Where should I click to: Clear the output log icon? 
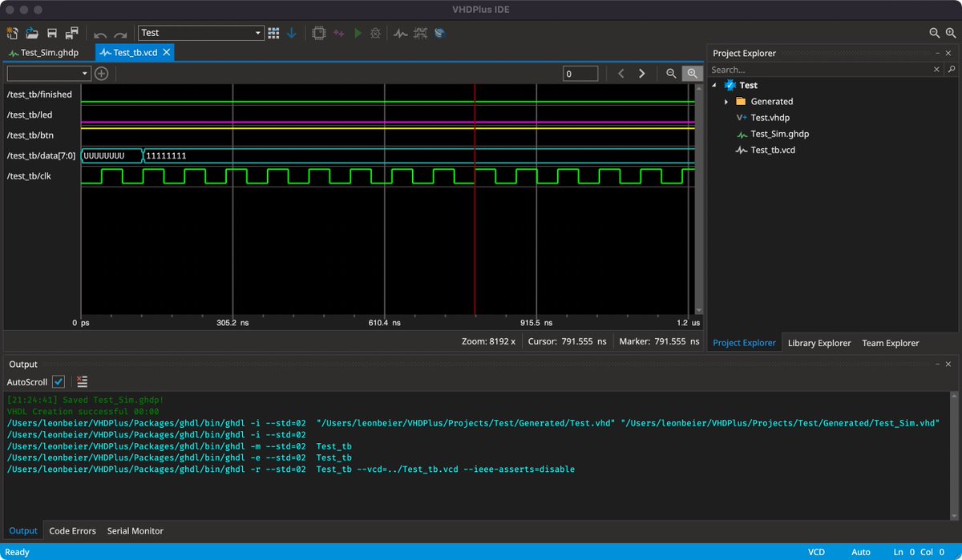click(83, 382)
